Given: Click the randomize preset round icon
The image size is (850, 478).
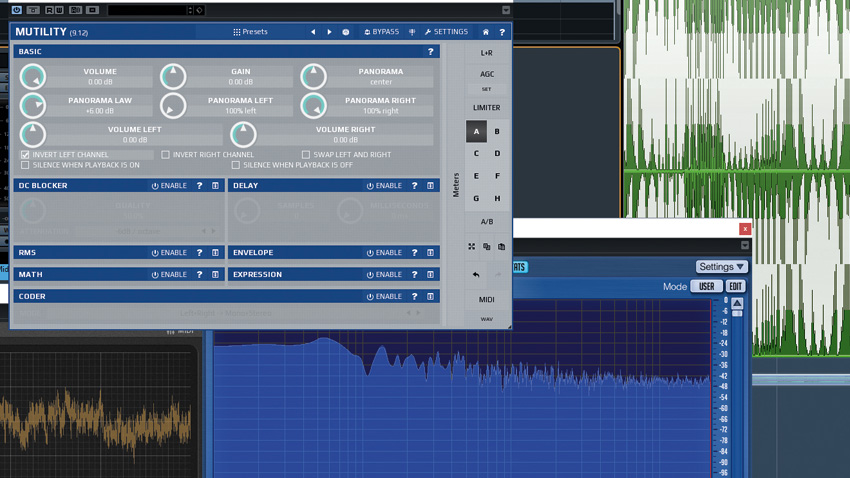Looking at the screenshot, I should tap(346, 32).
